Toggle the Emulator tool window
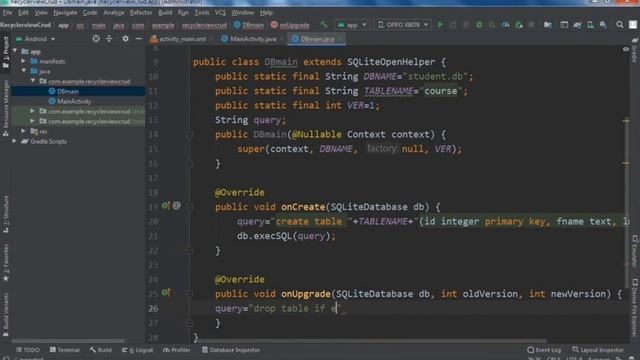640x360 pixels. [635, 251]
